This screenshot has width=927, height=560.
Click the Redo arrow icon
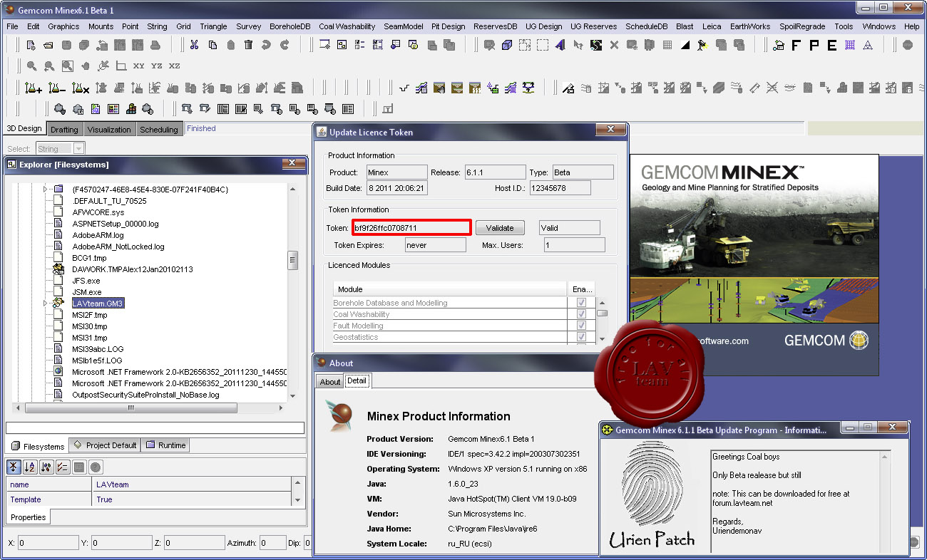[x=285, y=45]
